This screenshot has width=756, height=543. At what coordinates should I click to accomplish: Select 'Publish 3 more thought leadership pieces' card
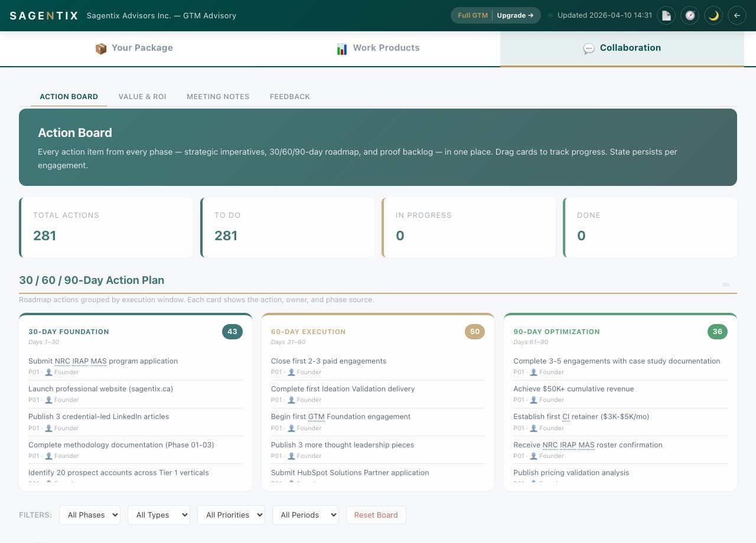pyautogui.click(x=378, y=450)
